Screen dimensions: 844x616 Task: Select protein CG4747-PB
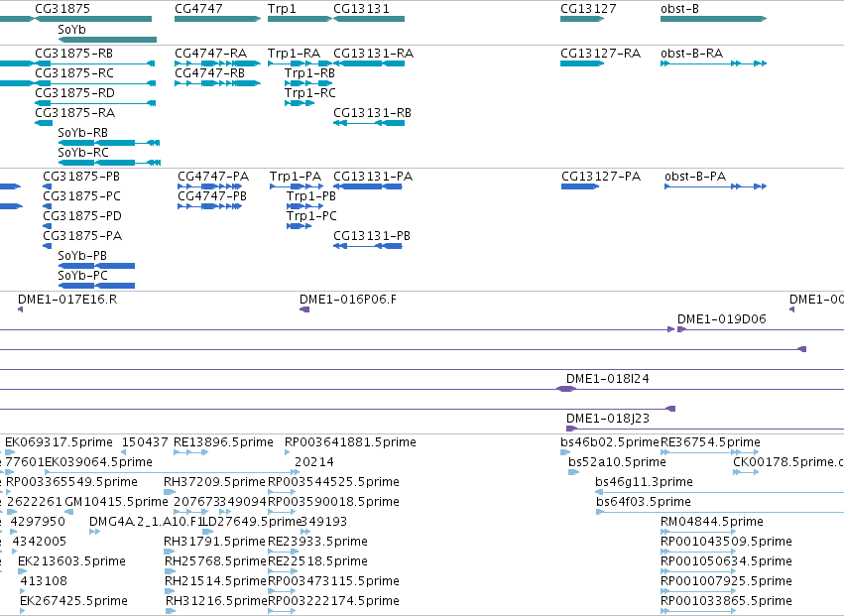[x=210, y=206]
